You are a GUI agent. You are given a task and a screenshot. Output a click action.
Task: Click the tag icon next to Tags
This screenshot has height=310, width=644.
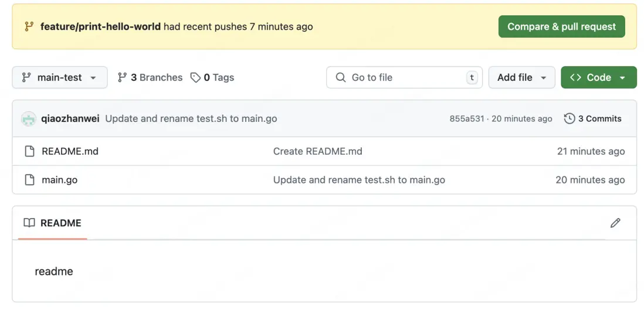click(x=195, y=77)
